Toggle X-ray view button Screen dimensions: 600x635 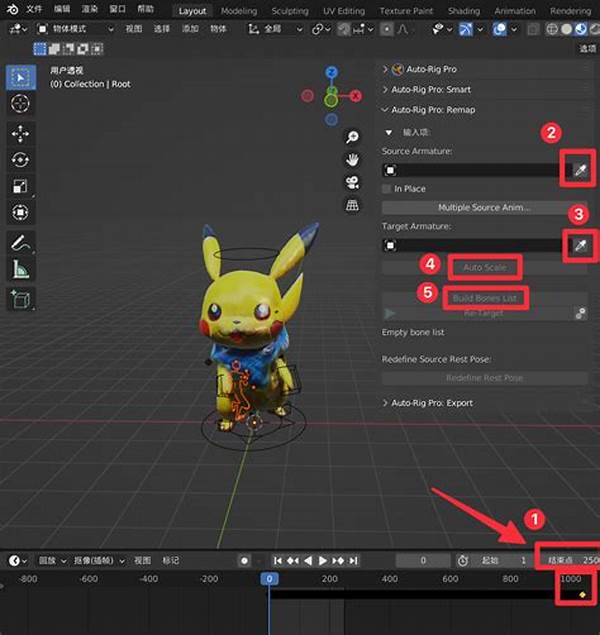(x=534, y=29)
